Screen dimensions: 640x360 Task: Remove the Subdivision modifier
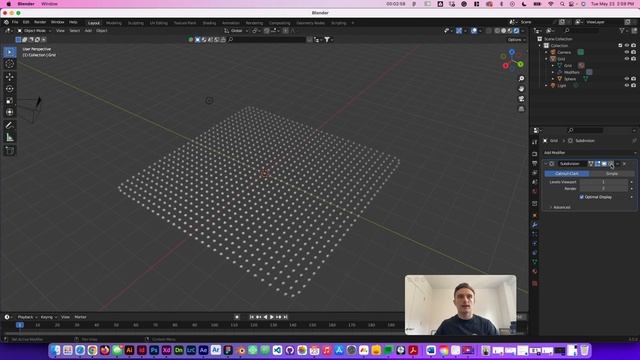pyautogui.click(x=624, y=164)
